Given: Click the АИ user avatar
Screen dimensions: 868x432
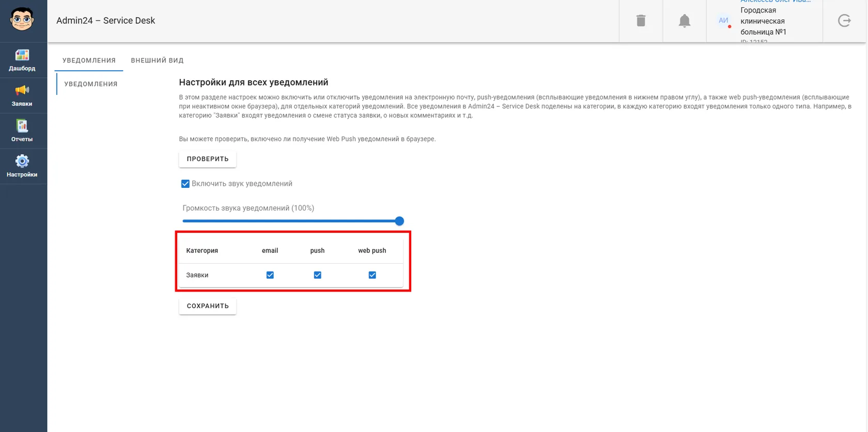Looking at the screenshot, I should (723, 21).
